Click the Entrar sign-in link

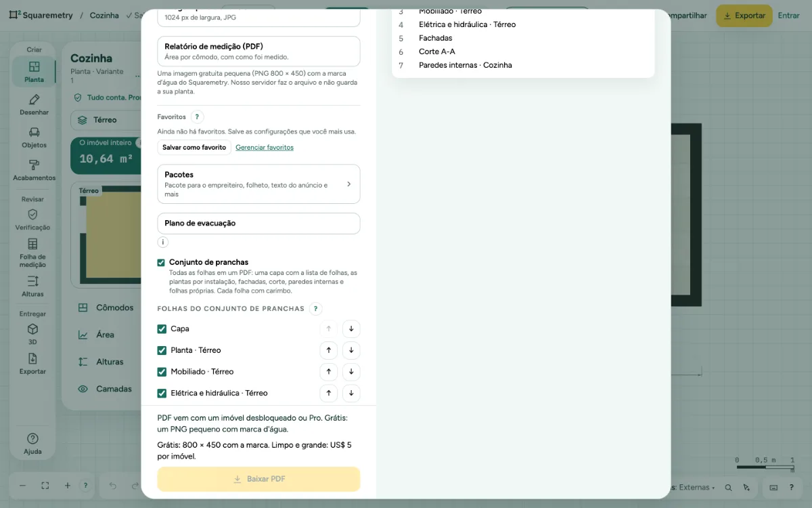[x=788, y=16]
